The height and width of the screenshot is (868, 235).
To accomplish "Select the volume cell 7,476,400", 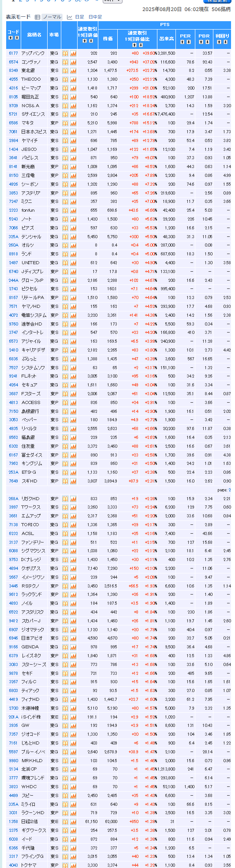I will [x=166, y=114].
